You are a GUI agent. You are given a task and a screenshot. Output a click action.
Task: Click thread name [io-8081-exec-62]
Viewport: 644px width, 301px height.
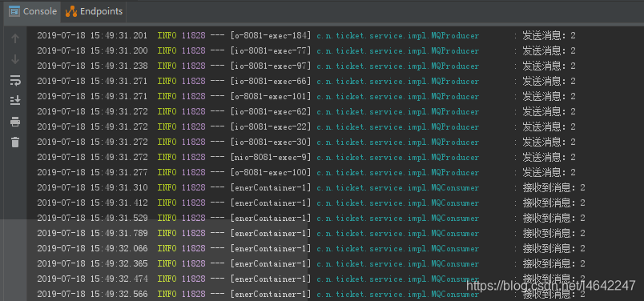pyautogui.click(x=271, y=112)
